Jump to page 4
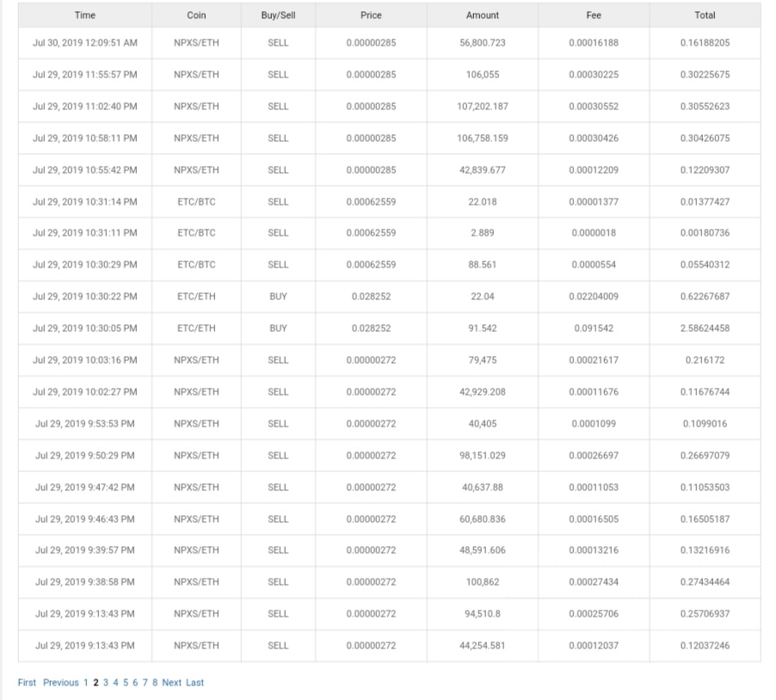Screen dimensions: 776x700 [x=115, y=683]
